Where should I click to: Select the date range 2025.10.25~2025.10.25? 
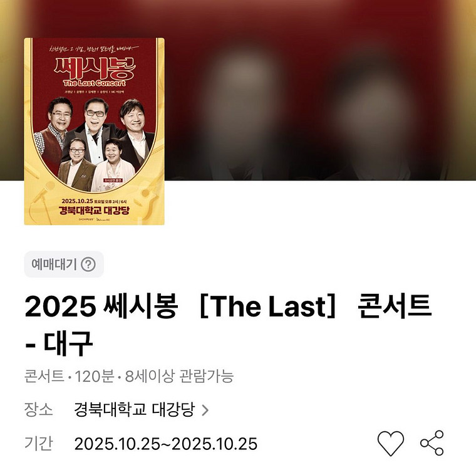[x=166, y=444]
